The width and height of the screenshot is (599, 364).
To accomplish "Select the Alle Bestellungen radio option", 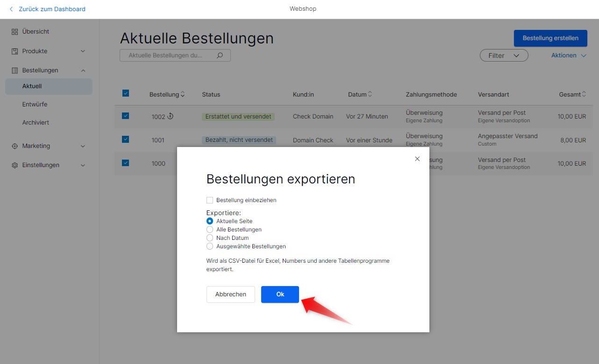I will [210, 230].
